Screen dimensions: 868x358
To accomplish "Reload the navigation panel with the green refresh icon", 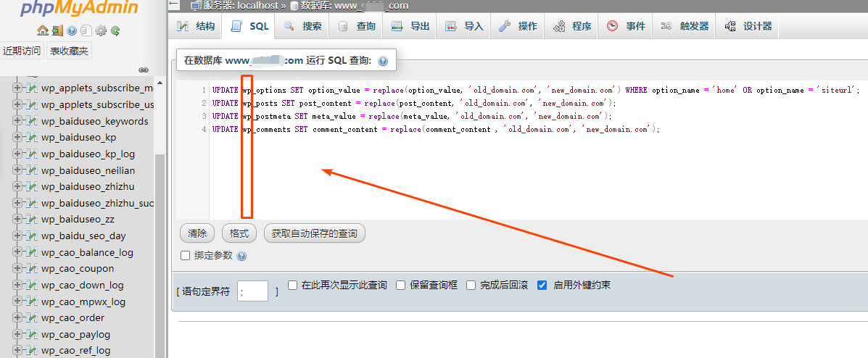I will point(115,30).
